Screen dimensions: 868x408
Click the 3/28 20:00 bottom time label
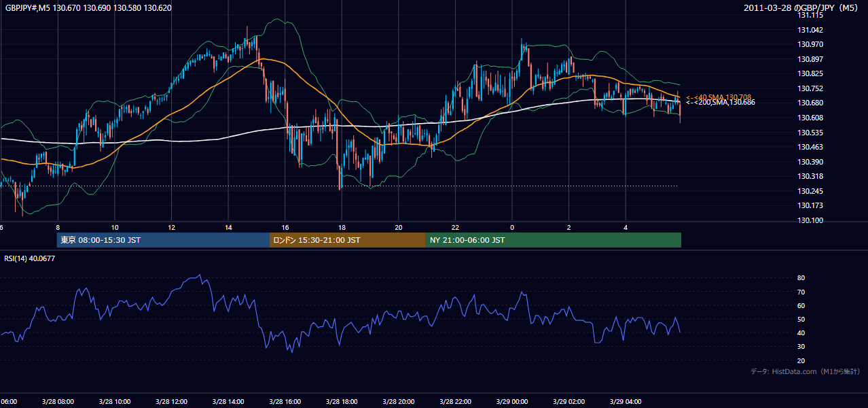point(399,402)
